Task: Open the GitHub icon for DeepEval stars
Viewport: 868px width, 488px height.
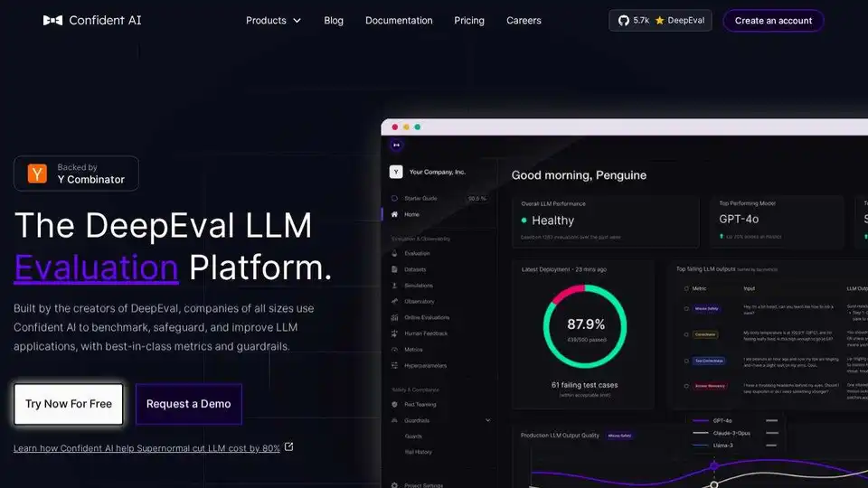Action: [623, 21]
